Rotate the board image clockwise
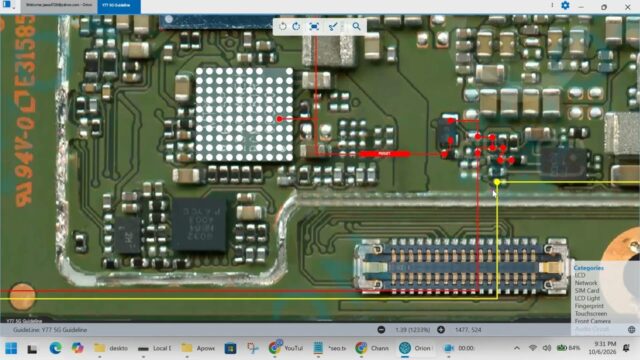The height and width of the screenshot is (360, 640). [296, 27]
